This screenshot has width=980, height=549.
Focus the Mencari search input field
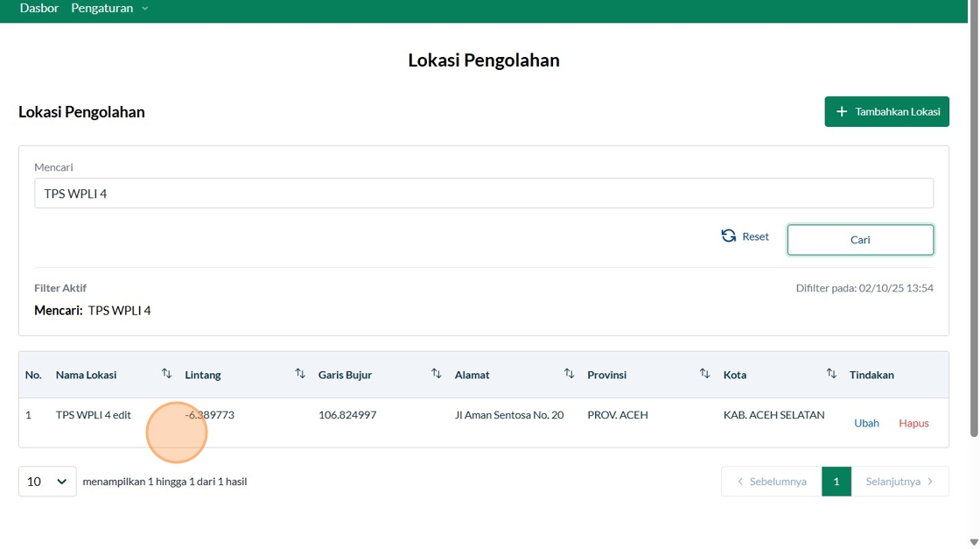(x=483, y=194)
